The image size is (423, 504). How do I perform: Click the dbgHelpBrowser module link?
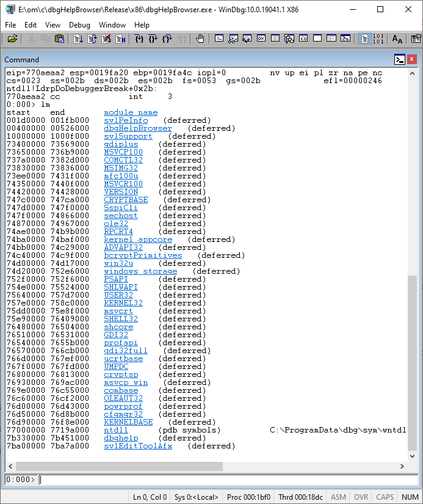[x=138, y=128]
